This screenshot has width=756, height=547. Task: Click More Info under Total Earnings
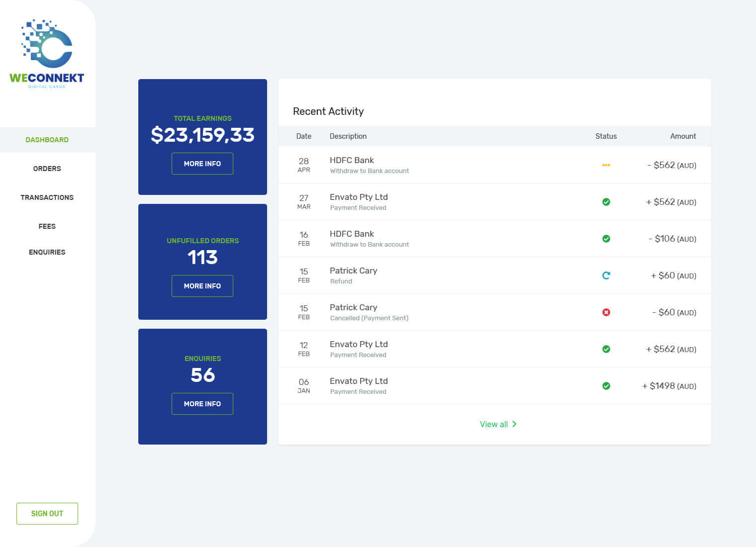pyautogui.click(x=202, y=164)
